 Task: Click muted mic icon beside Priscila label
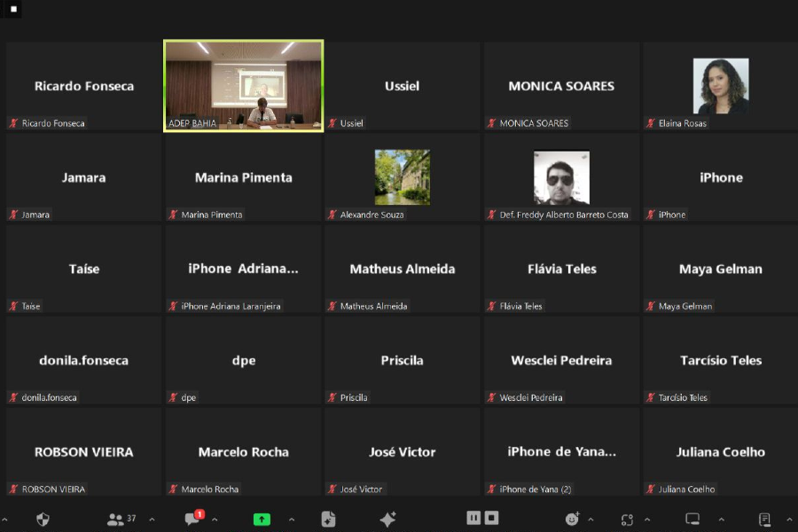[x=332, y=397]
